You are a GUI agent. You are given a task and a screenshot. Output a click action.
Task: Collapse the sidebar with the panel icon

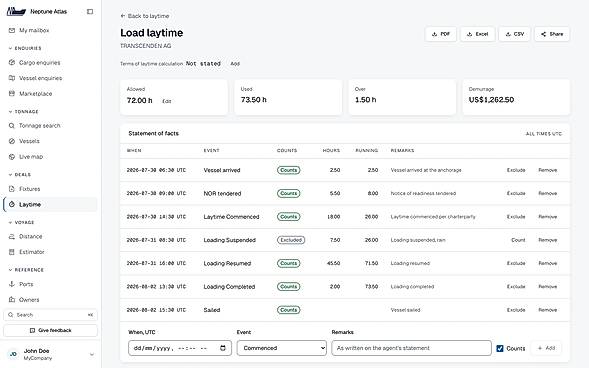point(90,12)
